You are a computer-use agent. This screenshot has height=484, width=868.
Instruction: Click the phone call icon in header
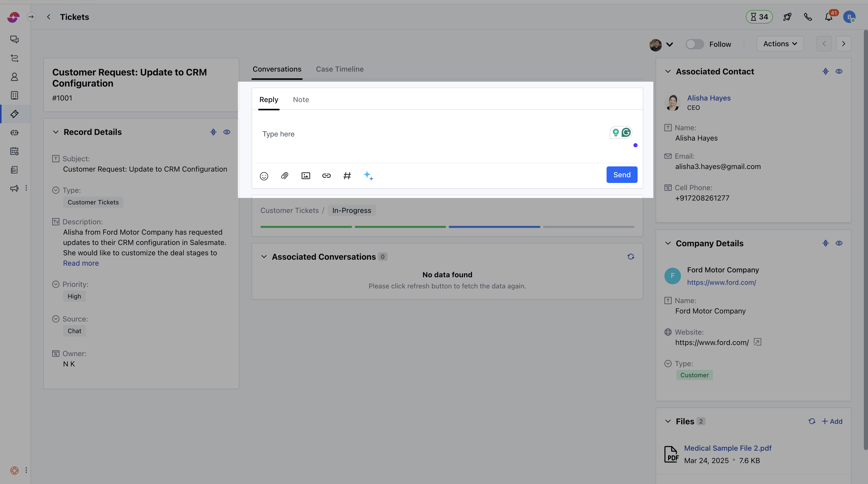click(808, 17)
